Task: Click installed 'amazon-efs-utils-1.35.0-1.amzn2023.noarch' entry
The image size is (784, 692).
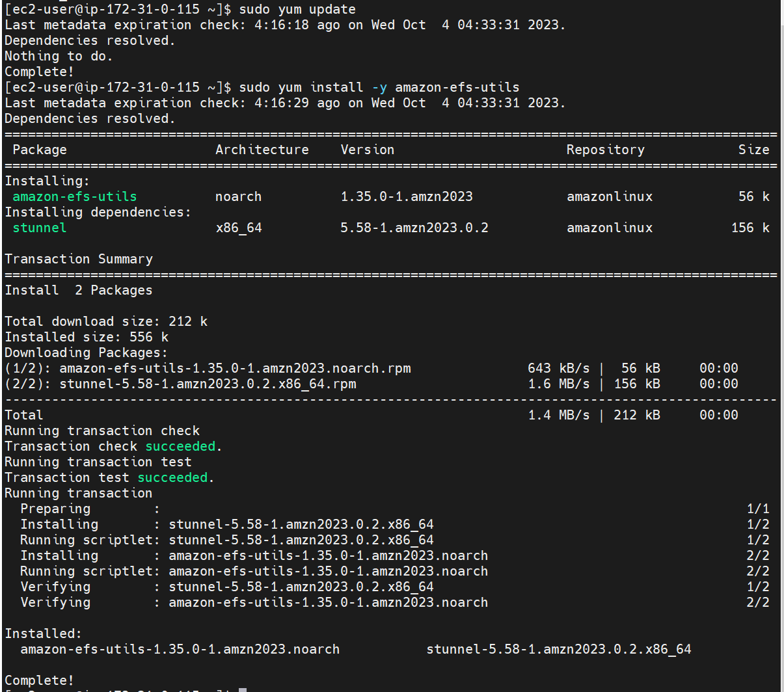Action: pyautogui.click(x=180, y=650)
